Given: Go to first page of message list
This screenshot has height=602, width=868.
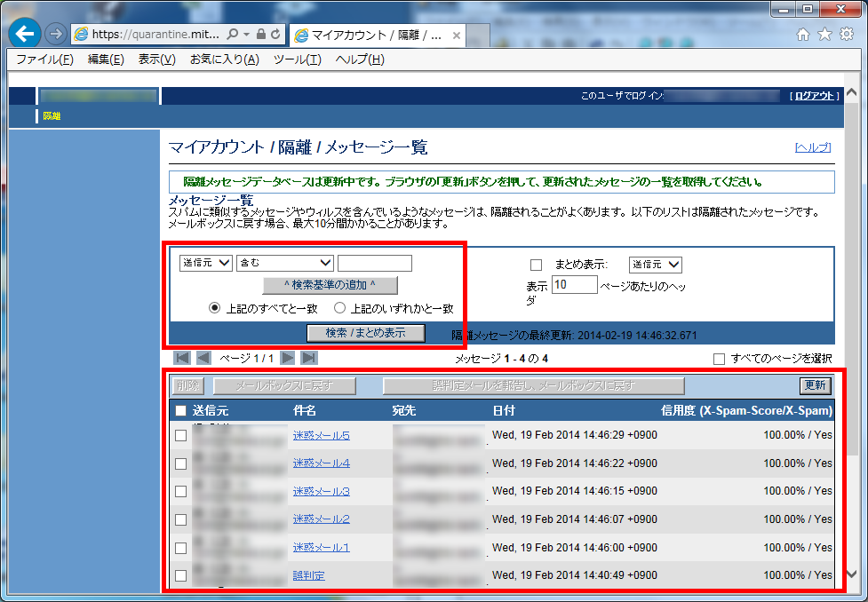Looking at the screenshot, I should [181, 358].
